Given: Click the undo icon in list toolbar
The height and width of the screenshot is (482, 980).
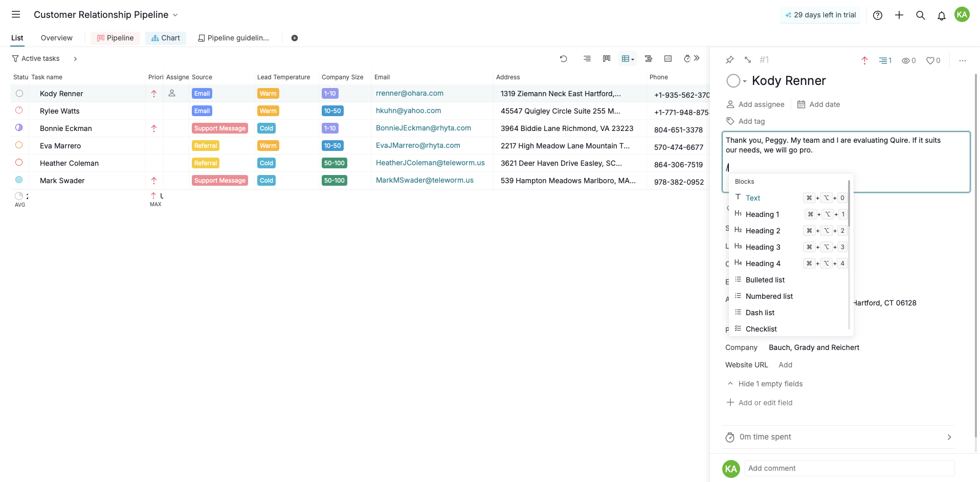Looking at the screenshot, I should click(564, 59).
